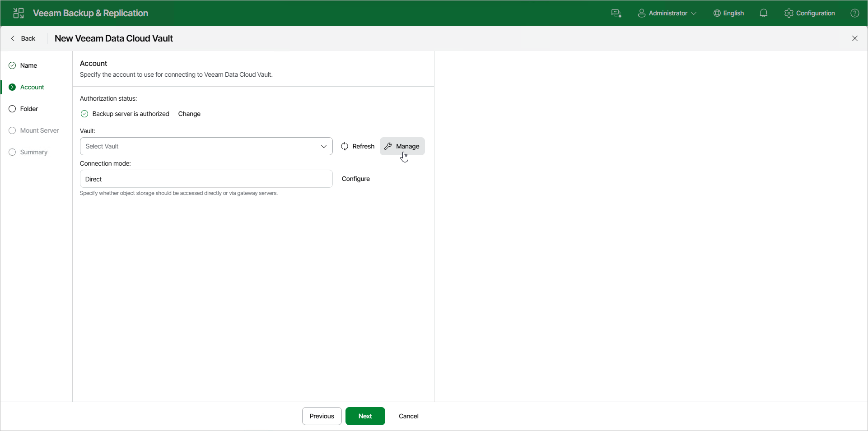The width and height of the screenshot is (868, 431).
Task: Switch language via English menu
Action: pos(728,13)
